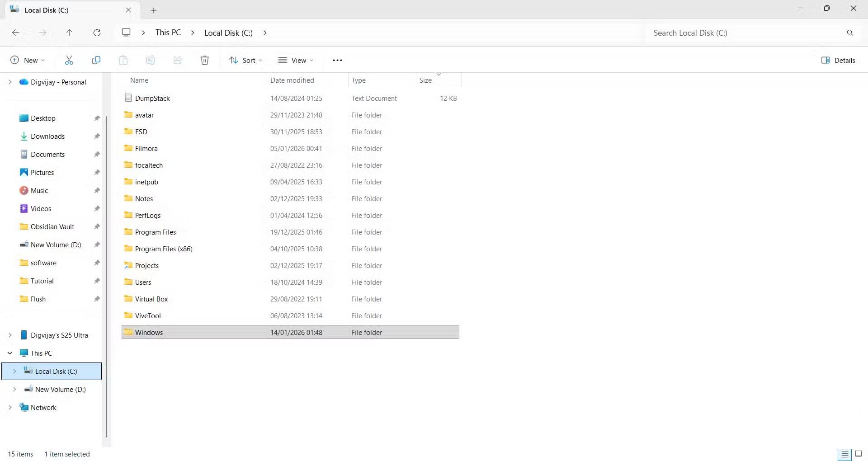
Task: Click Local Disk (C:) breadcrumb
Action: tap(228, 33)
